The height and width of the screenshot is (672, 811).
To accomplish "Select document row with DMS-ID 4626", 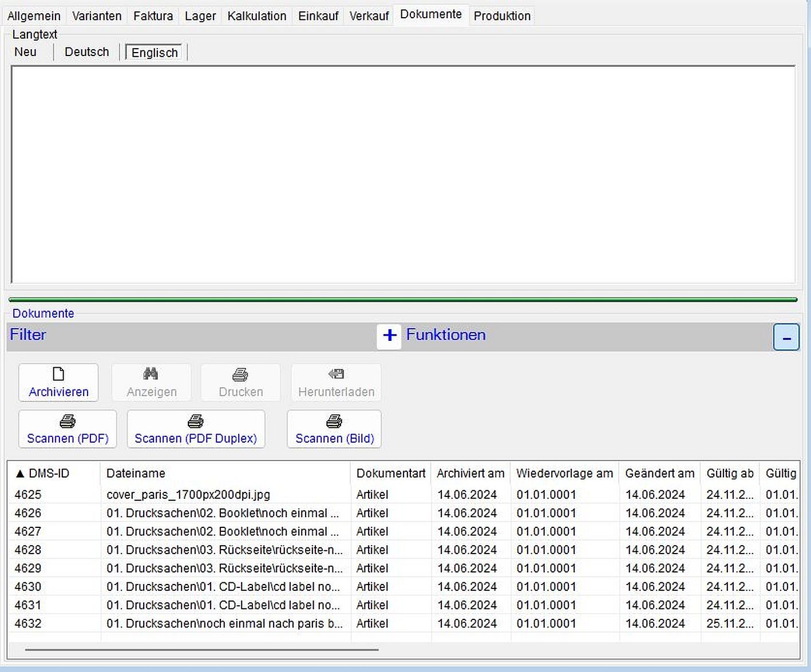I will [x=403, y=513].
